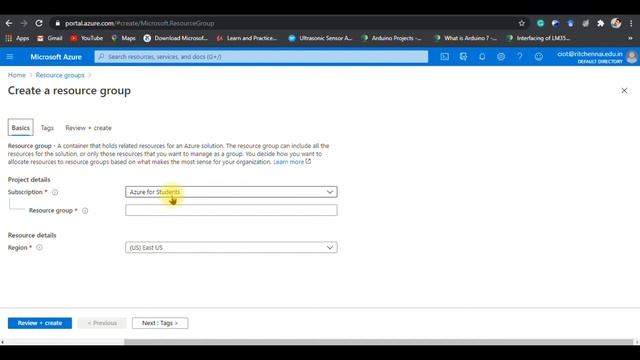Open the Azure Cloud Shell icon
The width and height of the screenshot is (640, 360).
pos(444,57)
